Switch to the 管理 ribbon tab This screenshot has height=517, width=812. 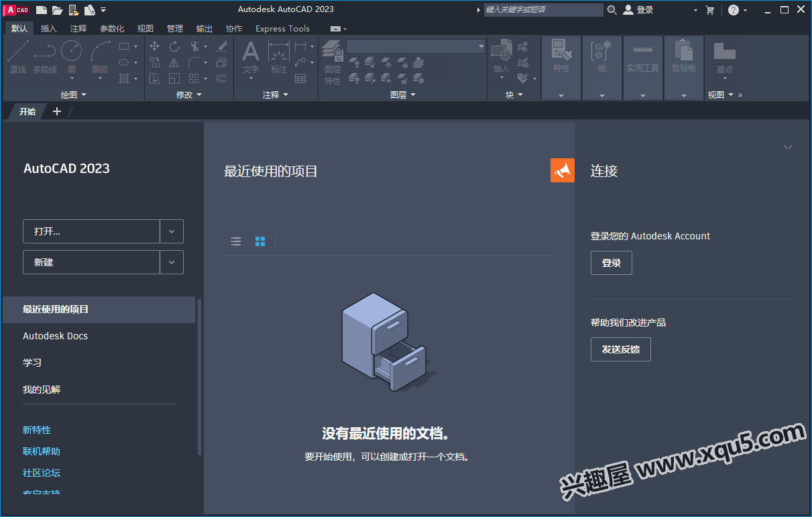175,29
